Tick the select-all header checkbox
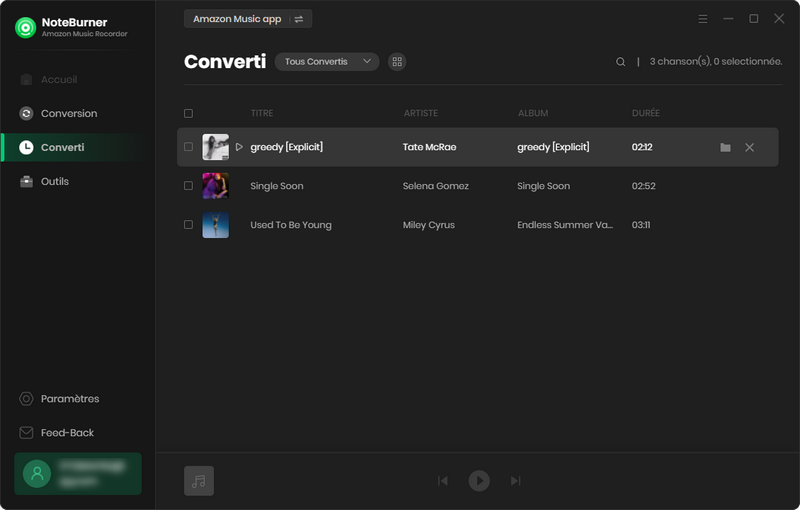 click(x=188, y=113)
